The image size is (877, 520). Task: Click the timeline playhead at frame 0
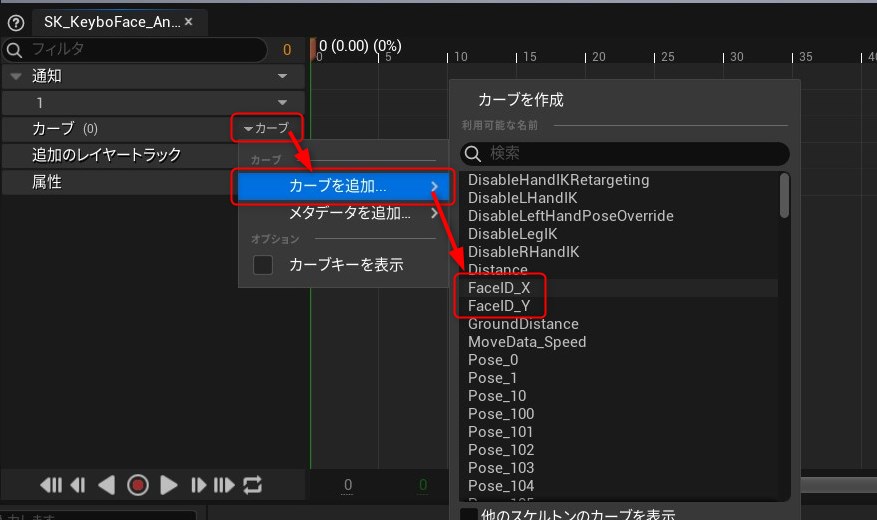tap(313, 50)
